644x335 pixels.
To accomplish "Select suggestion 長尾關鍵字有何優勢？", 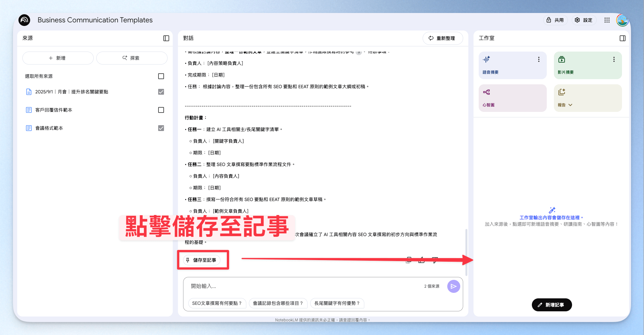I will click(x=337, y=303).
